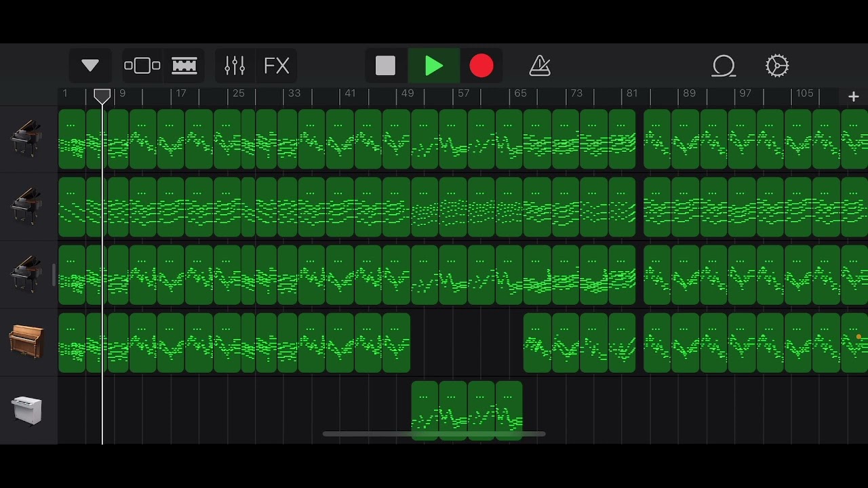Select the third grand piano track icon
Screen dimensions: 868x488
[27, 274]
